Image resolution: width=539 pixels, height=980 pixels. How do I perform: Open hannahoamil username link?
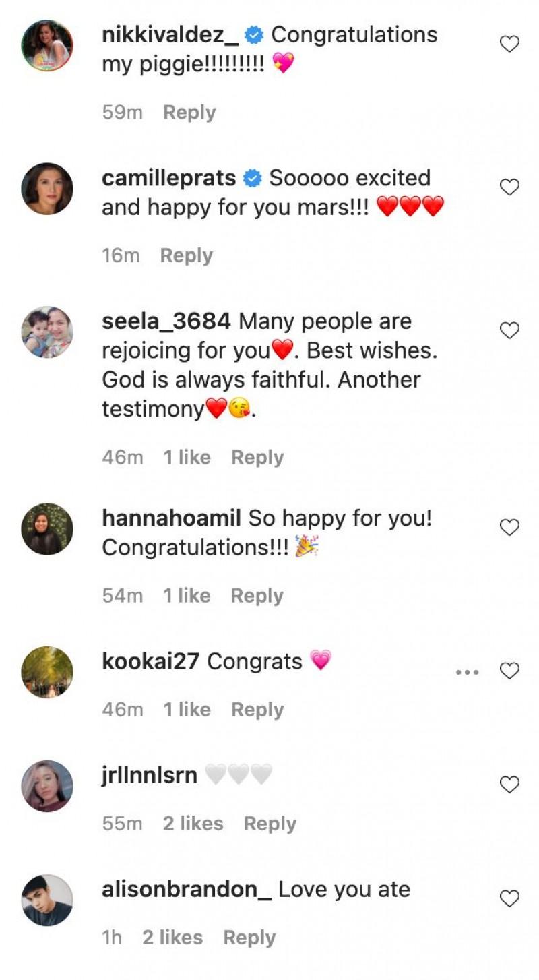pos(171,518)
